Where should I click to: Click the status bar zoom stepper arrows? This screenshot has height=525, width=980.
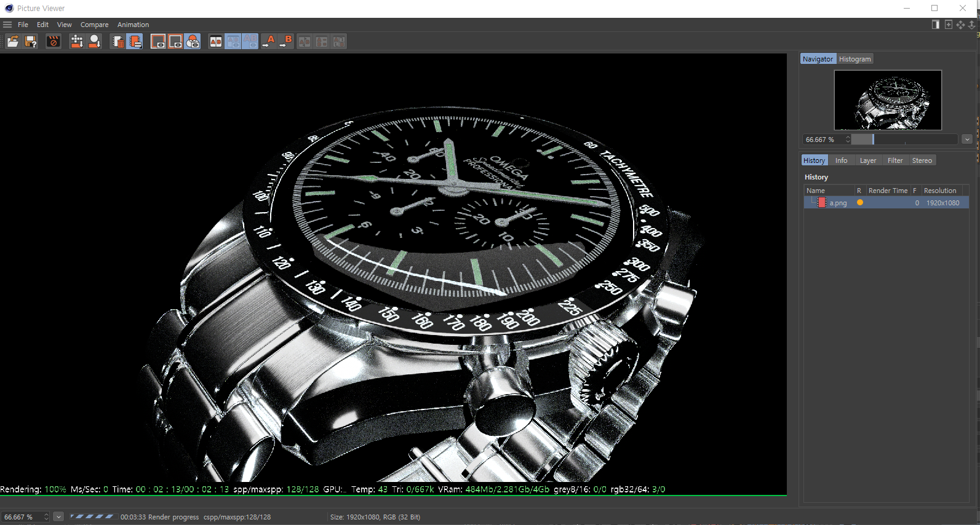click(46, 517)
